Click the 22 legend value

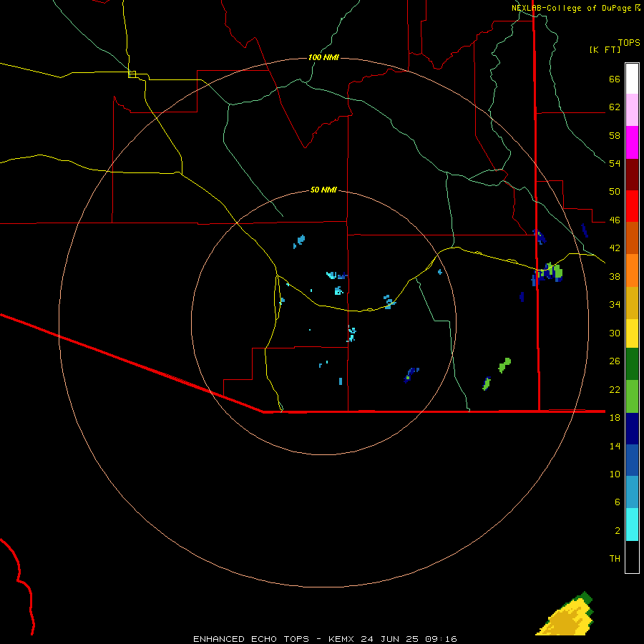point(615,389)
